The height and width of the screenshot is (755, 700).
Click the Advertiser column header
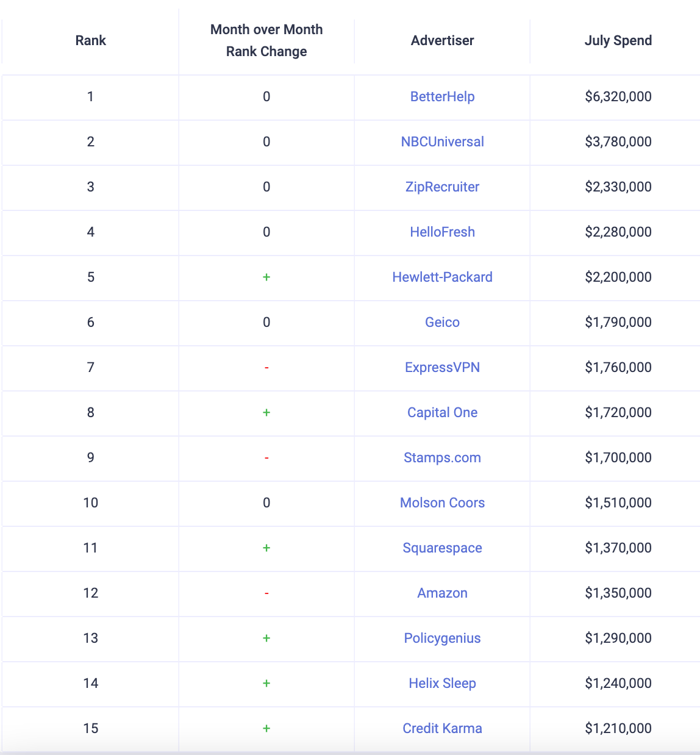tap(442, 40)
